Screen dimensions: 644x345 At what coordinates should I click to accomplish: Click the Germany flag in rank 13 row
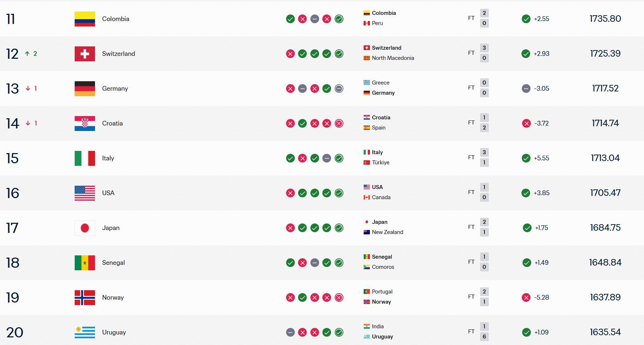(85, 89)
